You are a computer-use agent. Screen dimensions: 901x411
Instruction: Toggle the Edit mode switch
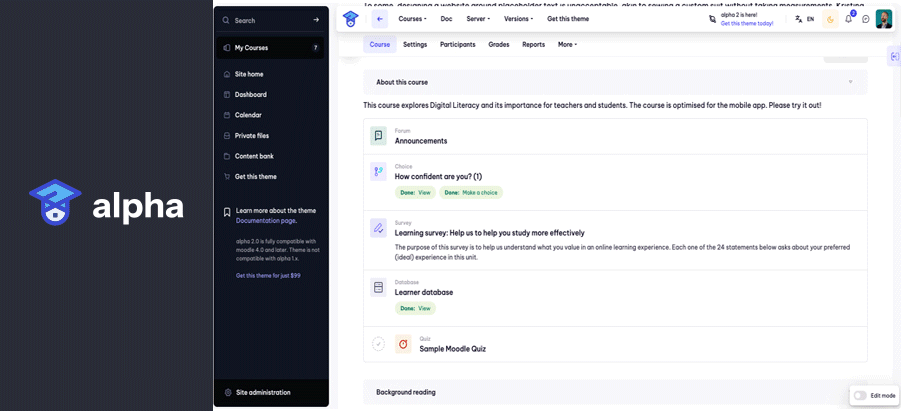coord(860,395)
